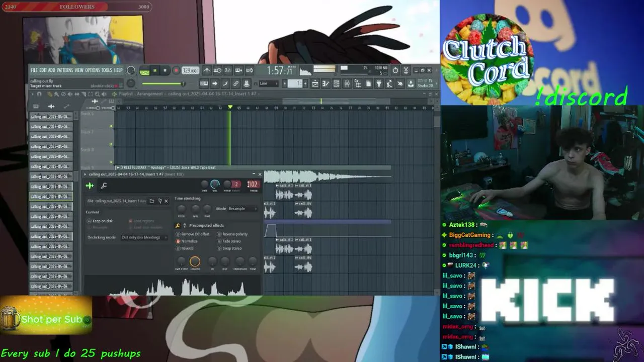Click the sample file options icon next to folder
Viewport: 644px width, 362px height.
tap(160, 201)
